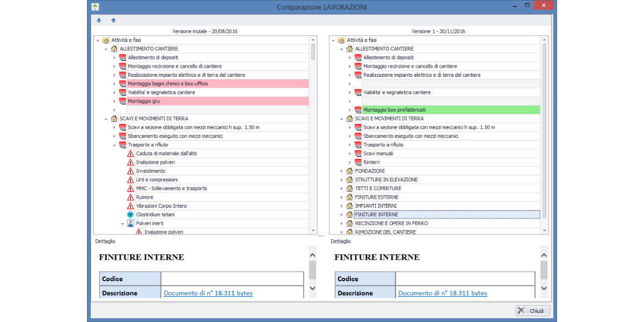The height and width of the screenshot is (322, 644).
Task: Click the biohazard icon next to Clostridium tetani
Action: pos(130,215)
